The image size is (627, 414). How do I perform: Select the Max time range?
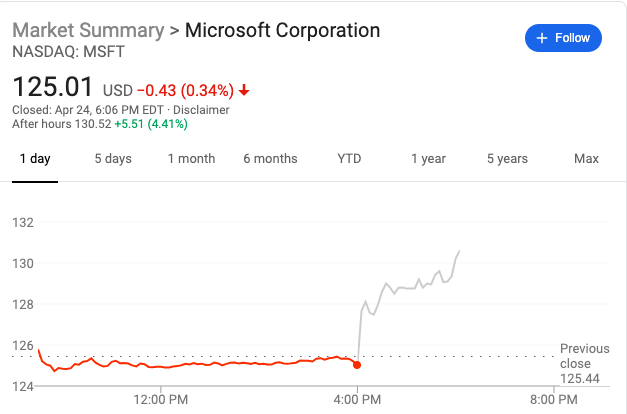pos(586,159)
